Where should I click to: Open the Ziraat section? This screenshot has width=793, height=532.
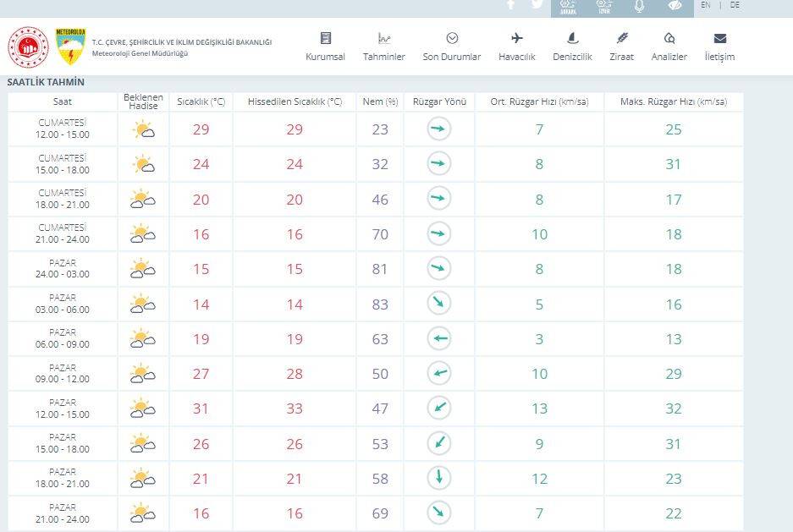click(621, 47)
